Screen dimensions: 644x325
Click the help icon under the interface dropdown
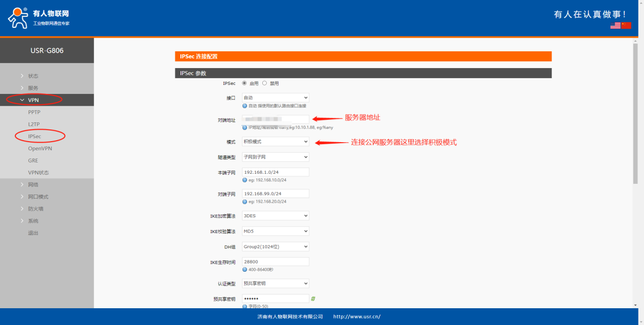[244, 106]
